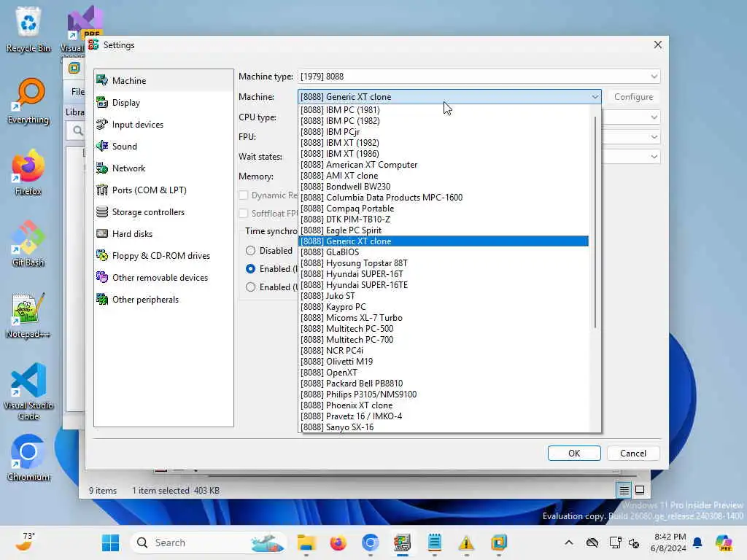Viewport: 747px width, 560px height.
Task: Open File Explorer from the taskbar
Action: click(306, 542)
